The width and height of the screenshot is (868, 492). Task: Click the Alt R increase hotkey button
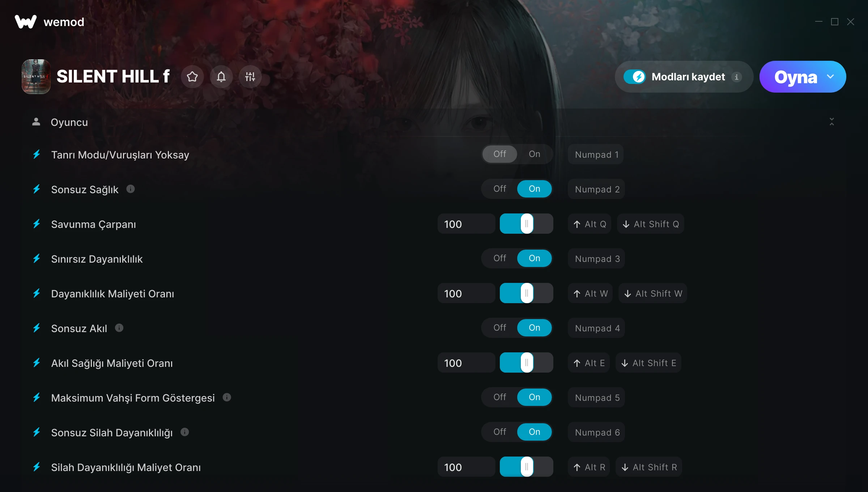click(589, 467)
